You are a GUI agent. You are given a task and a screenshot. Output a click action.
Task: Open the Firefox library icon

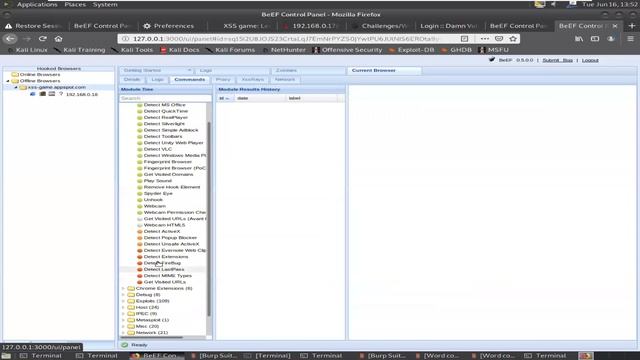tap(579, 38)
